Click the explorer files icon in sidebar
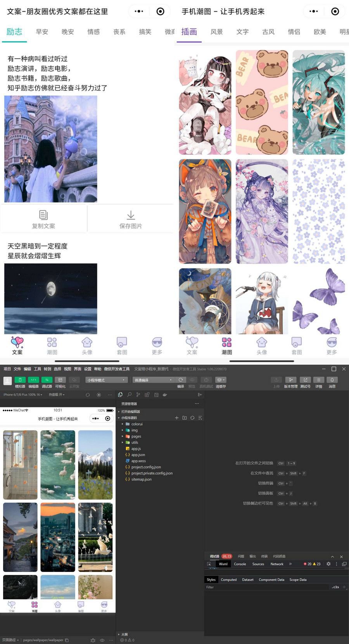Screen dimensions: 349x644 [120, 395]
